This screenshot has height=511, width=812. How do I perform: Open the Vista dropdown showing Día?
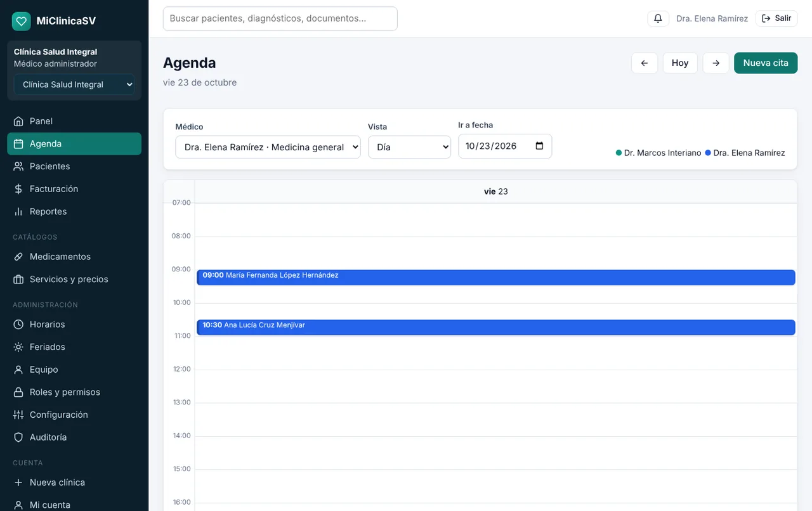click(x=409, y=147)
